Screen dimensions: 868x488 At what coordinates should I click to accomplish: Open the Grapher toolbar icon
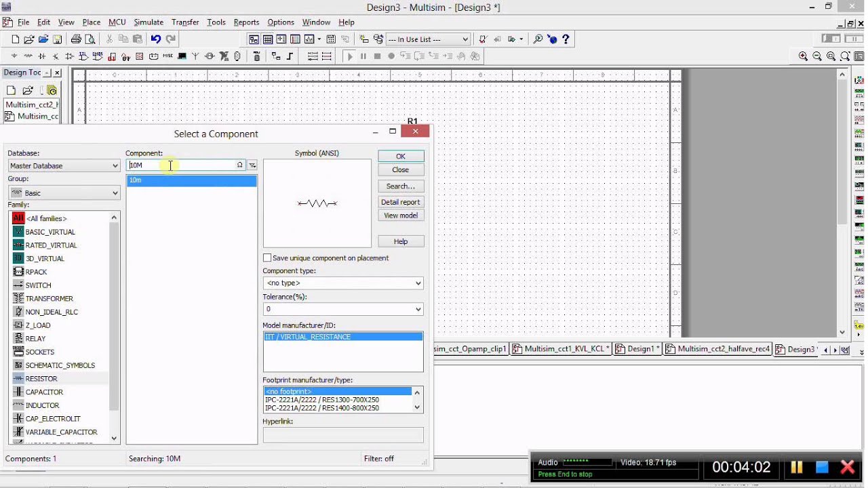309,39
